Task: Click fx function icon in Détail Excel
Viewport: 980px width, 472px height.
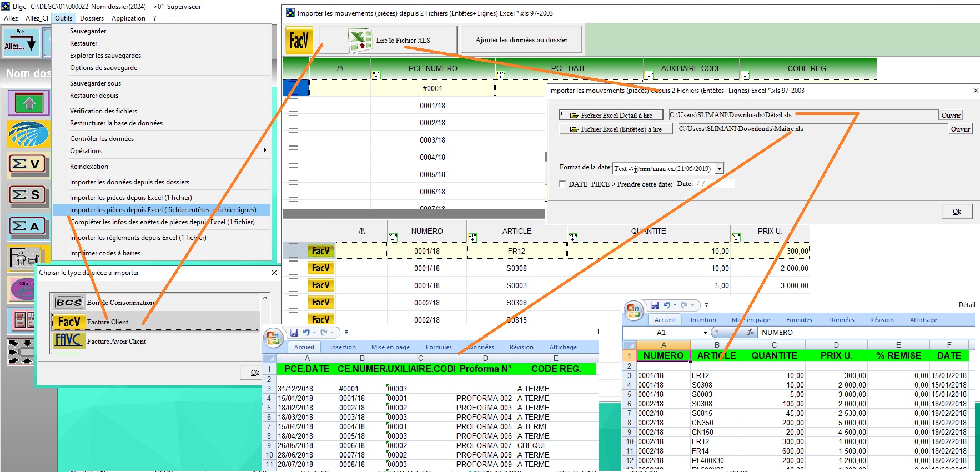Action: [x=751, y=332]
